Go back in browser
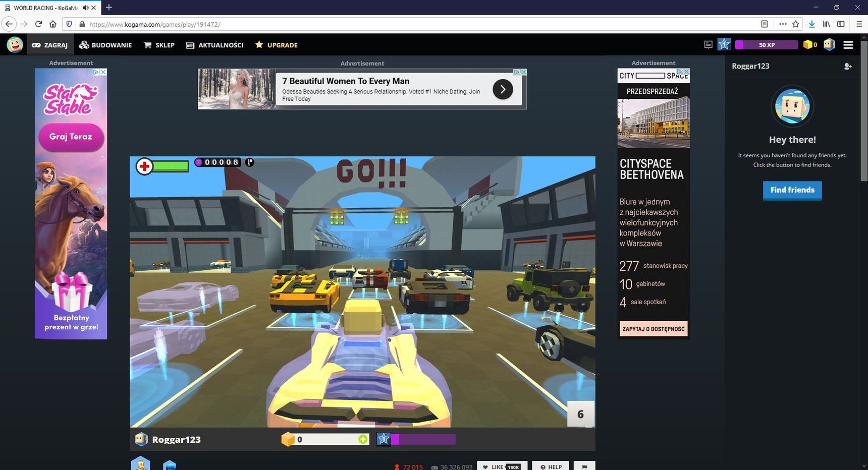 tap(9, 24)
